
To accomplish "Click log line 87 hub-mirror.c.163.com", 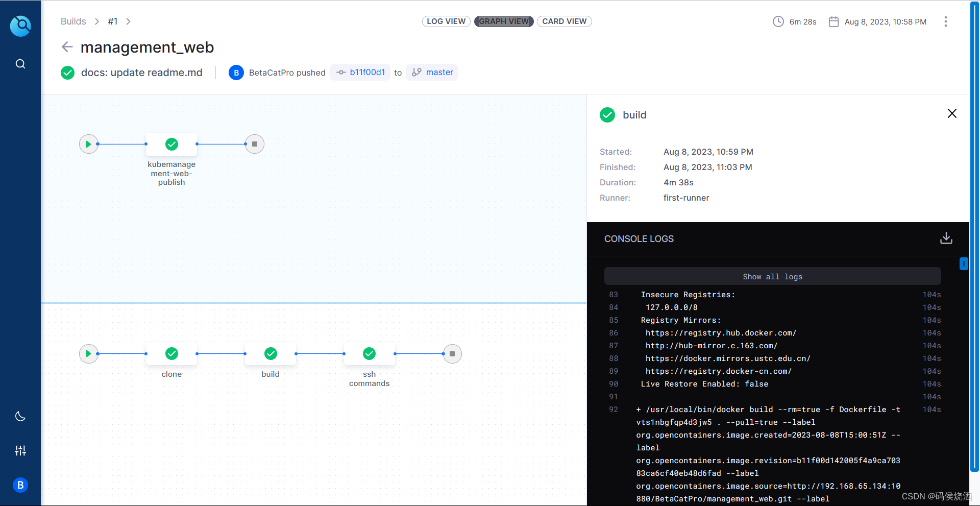I will pyautogui.click(x=712, y=346).
